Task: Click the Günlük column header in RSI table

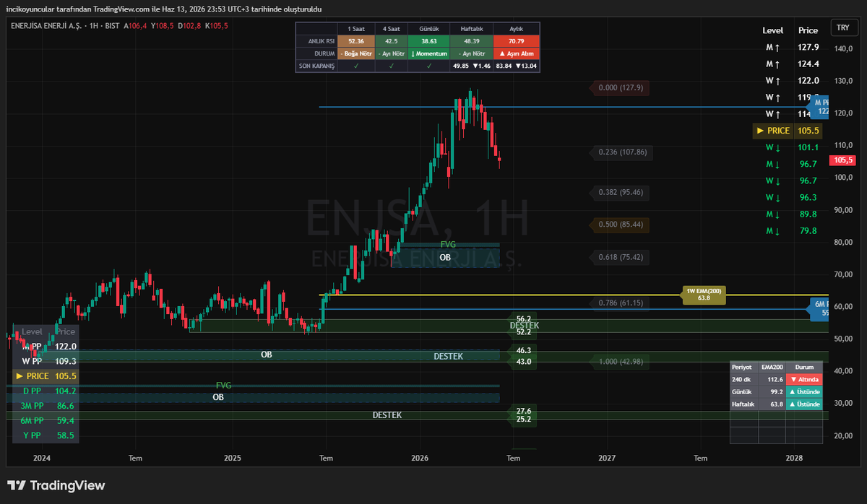Action: coord(428,28)
